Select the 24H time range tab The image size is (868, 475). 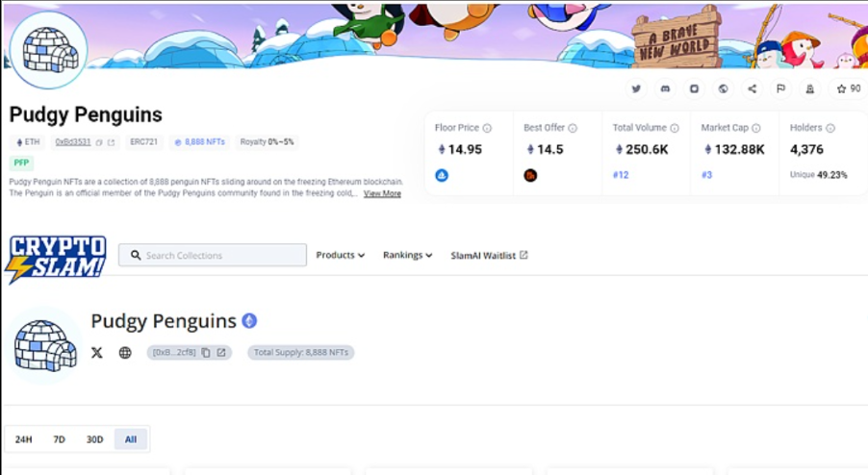pos(23,439)
